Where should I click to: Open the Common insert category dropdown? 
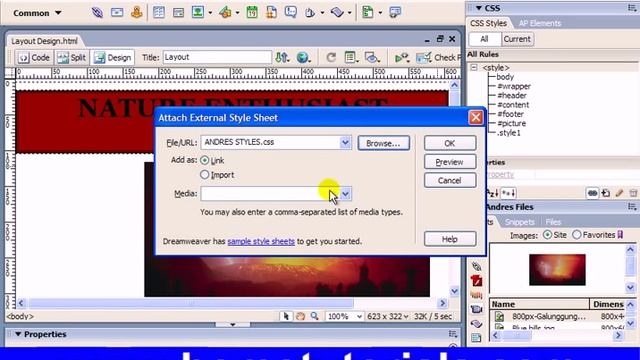(x=37, y=13)
